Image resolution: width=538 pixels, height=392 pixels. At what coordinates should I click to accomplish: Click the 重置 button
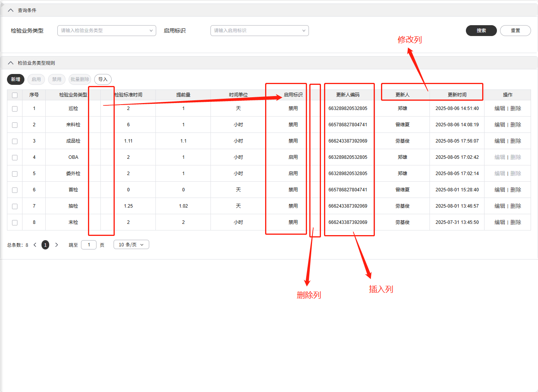(515, 31)
